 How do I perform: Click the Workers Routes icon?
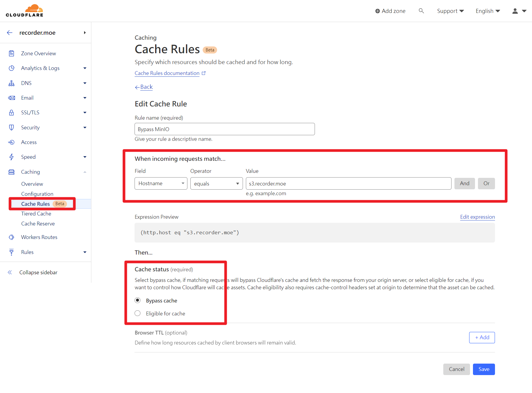(11, 237)
